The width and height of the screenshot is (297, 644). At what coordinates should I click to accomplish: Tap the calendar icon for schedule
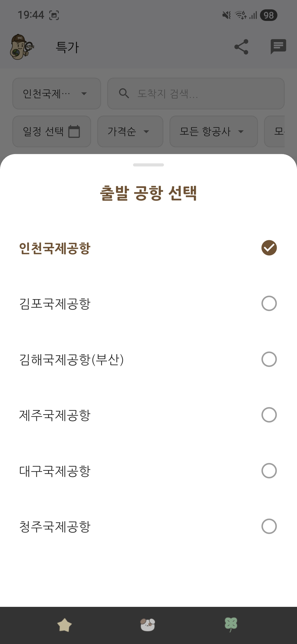(x=74, y=131)
